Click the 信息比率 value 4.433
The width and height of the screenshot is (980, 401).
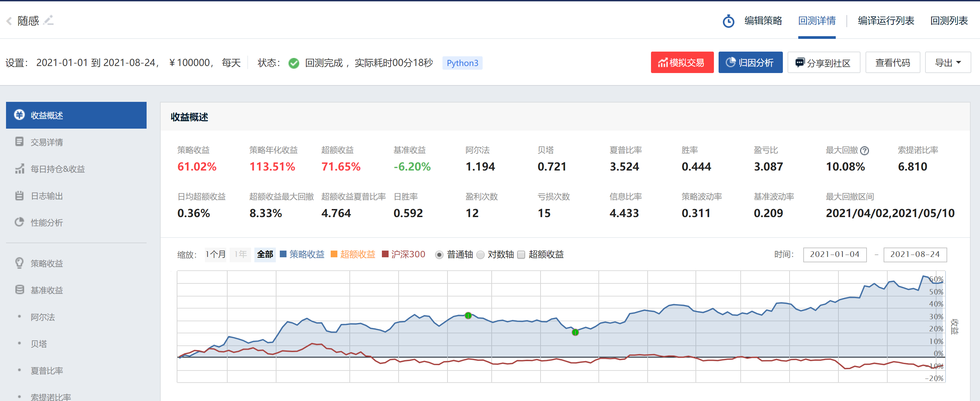click(x=624, y=213)
